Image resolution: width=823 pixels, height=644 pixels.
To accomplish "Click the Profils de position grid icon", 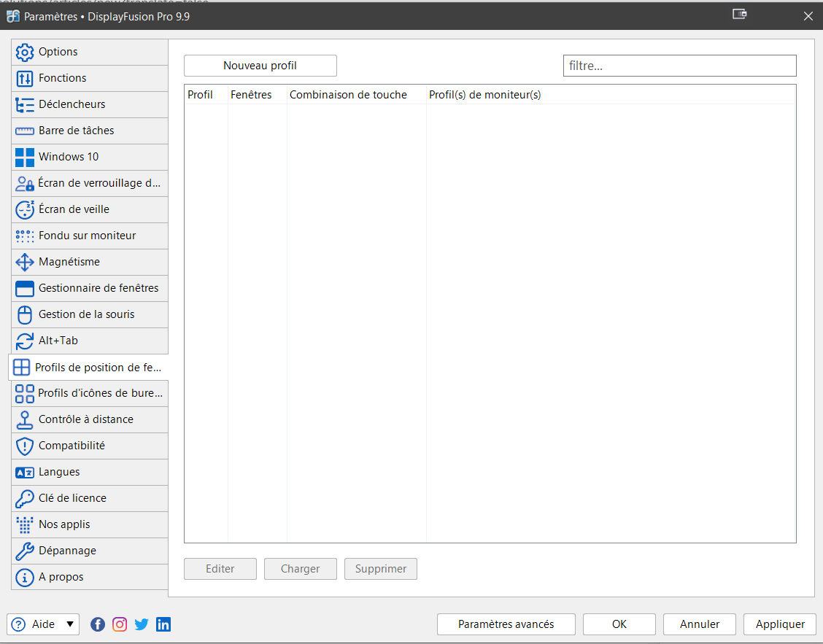I will (21, 368).
